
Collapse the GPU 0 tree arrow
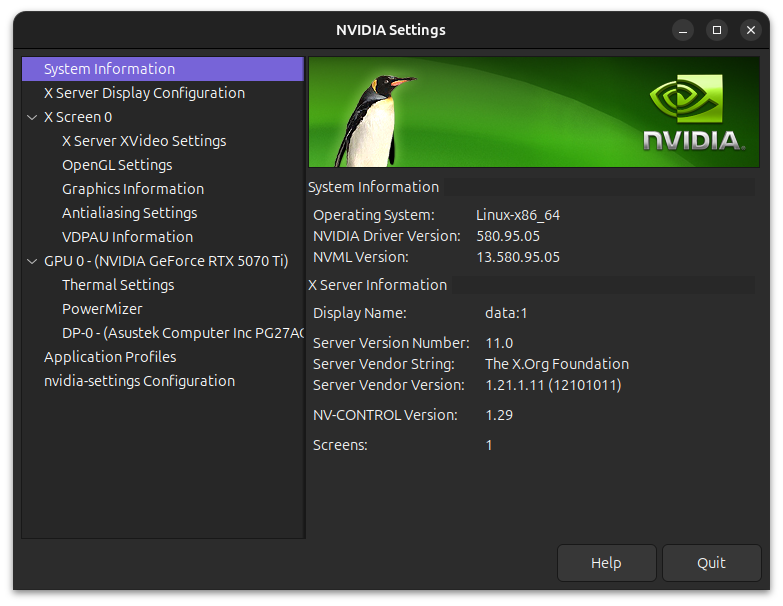[32, 261]
